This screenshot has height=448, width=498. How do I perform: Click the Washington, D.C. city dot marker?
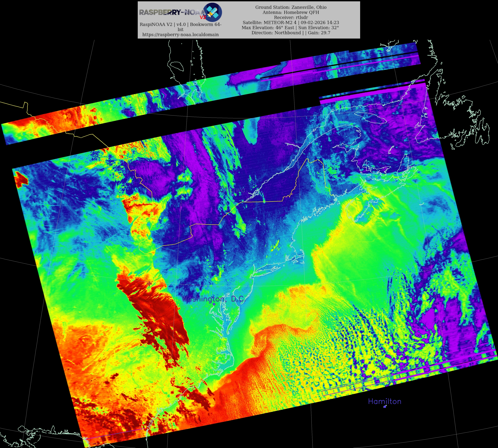click(x=214, y=304)
